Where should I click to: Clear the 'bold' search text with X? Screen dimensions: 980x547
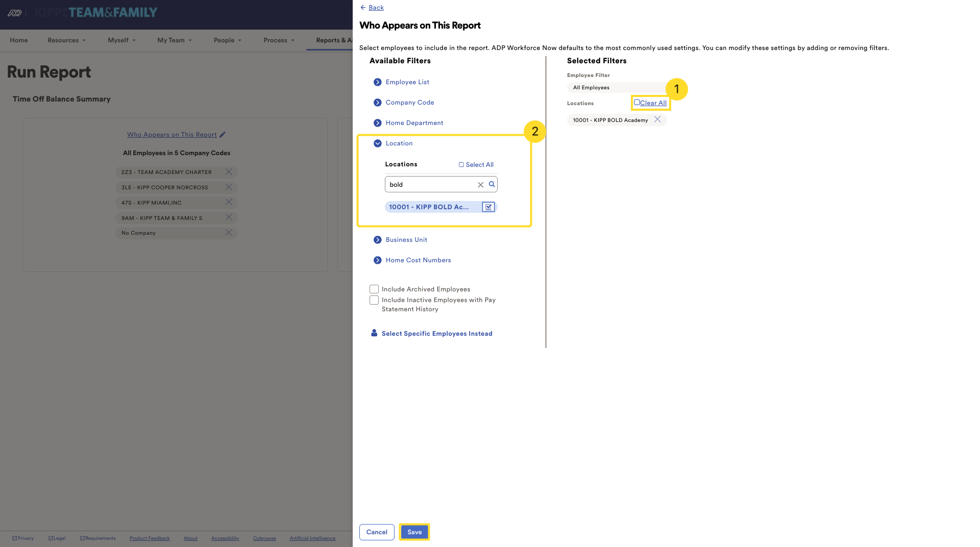pyautogui.click(x=480, y=185)
